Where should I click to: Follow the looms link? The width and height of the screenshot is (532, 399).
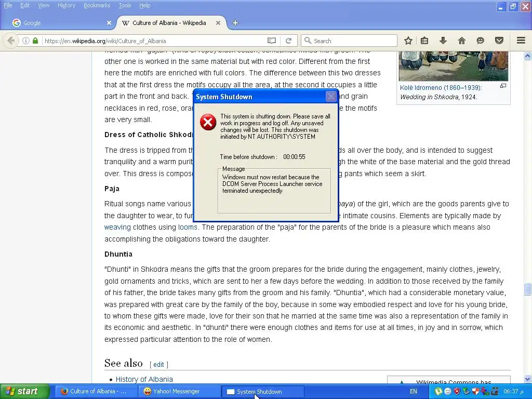[x=188, y=228]
